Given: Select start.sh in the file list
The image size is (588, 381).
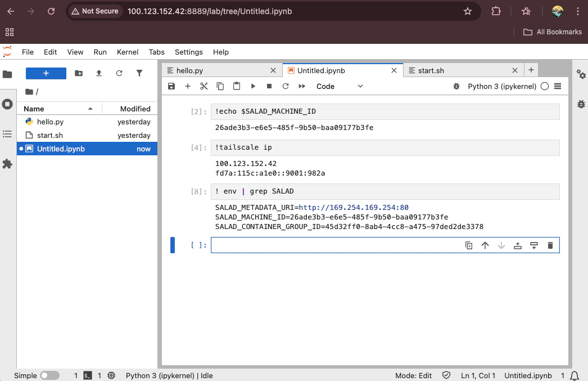Looking at the screenshot, I should click(x=87, y=136).
